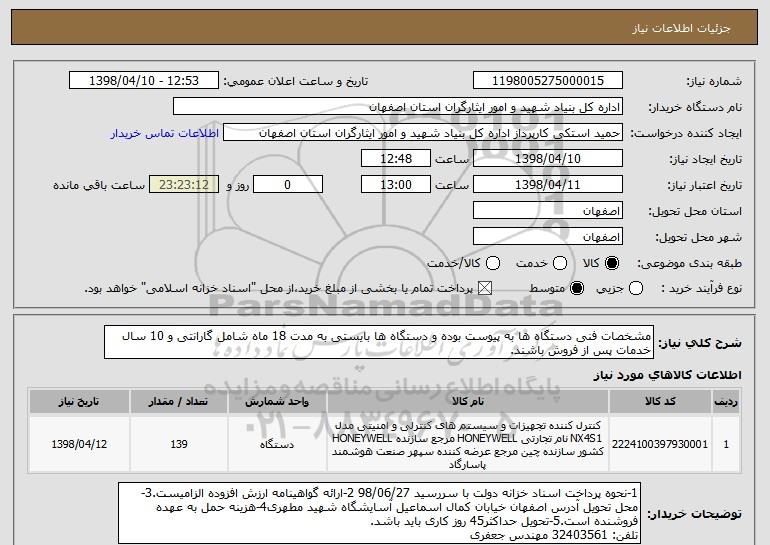Click the شهر محل تحویل field
The width and height of the screenshot is (770, 545).
click(548, 237)
